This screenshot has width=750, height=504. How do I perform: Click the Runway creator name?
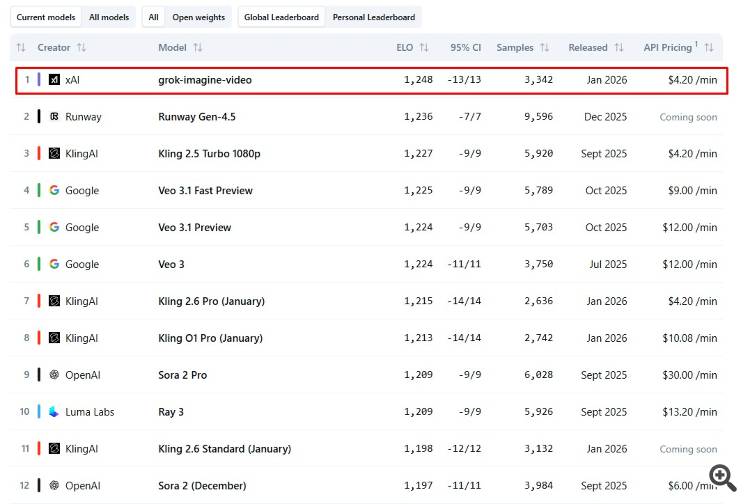pos(83,117)
